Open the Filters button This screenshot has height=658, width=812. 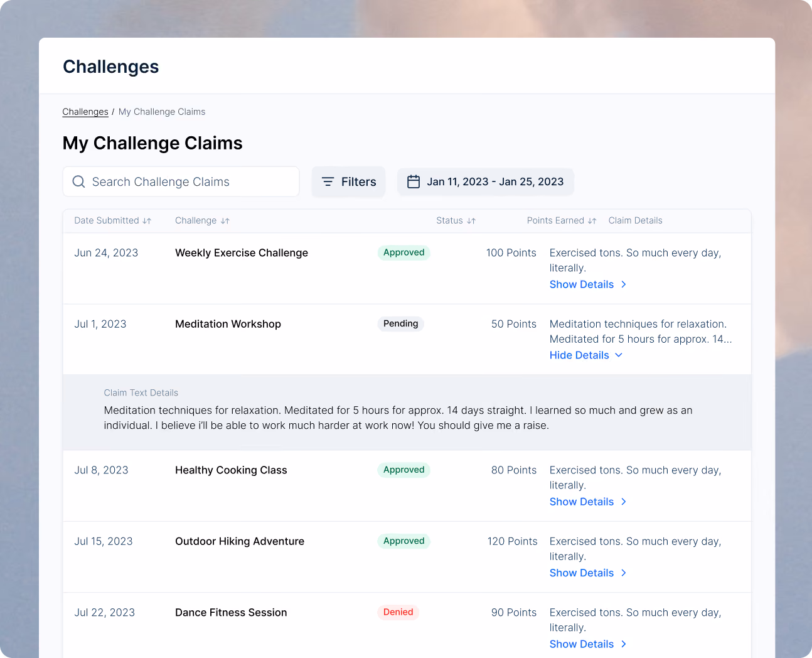(349, 182)
